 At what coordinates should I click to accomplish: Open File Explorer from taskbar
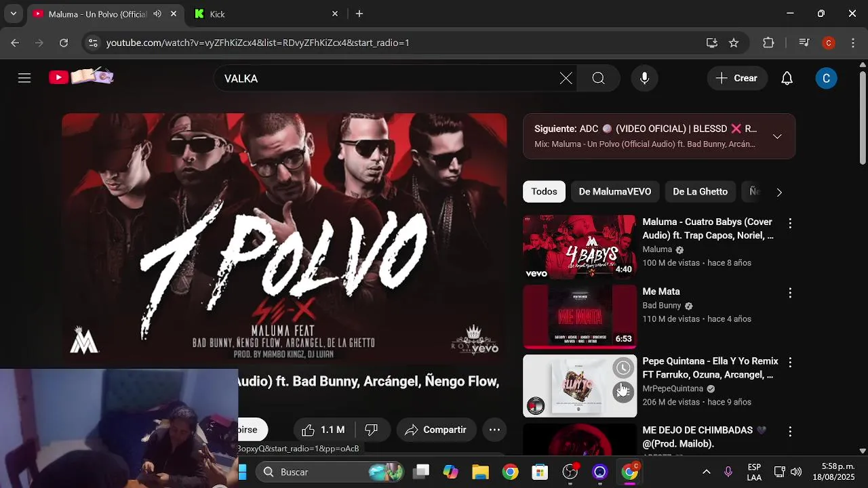(x=480, y=472)
